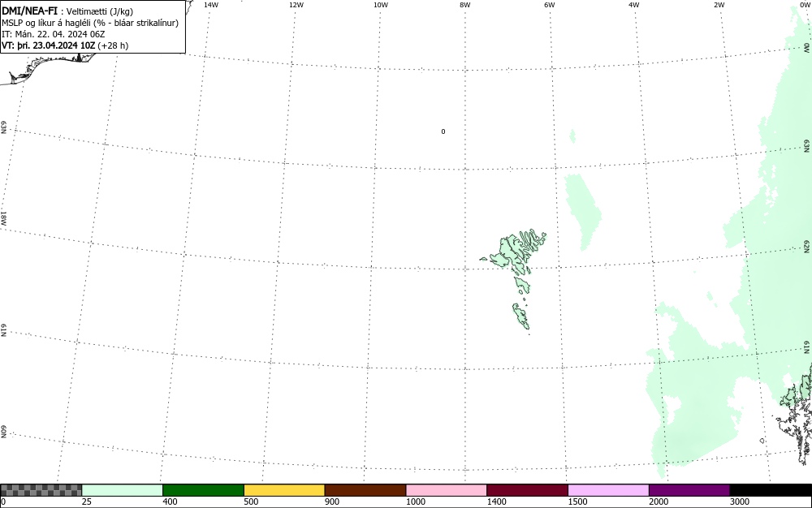Click the '62N' latitude label
812x508 pixels.
(807, 248)
